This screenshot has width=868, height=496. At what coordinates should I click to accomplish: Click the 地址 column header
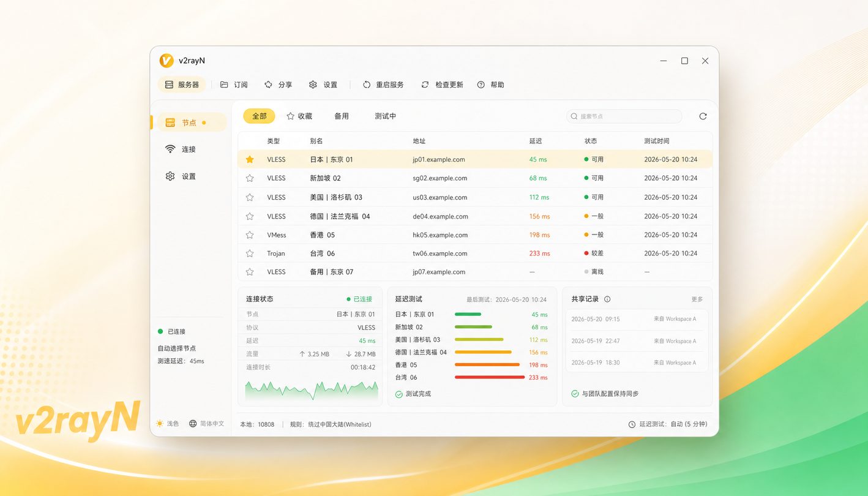coord(419,141)
